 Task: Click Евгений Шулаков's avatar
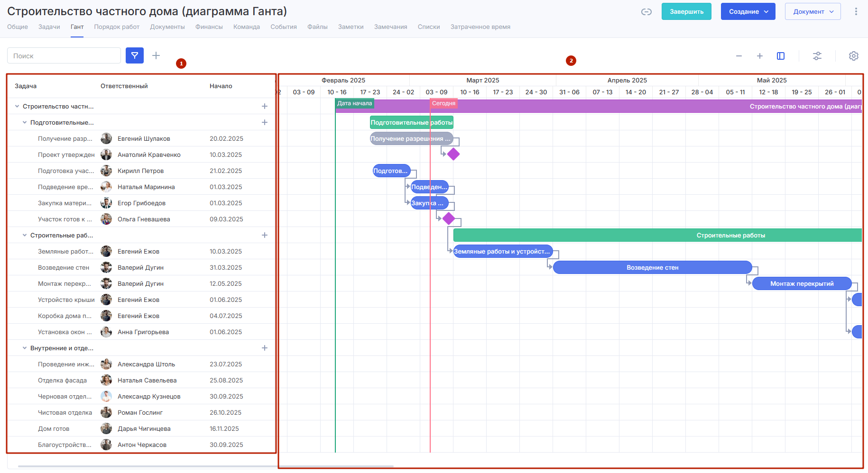point(106,138)
